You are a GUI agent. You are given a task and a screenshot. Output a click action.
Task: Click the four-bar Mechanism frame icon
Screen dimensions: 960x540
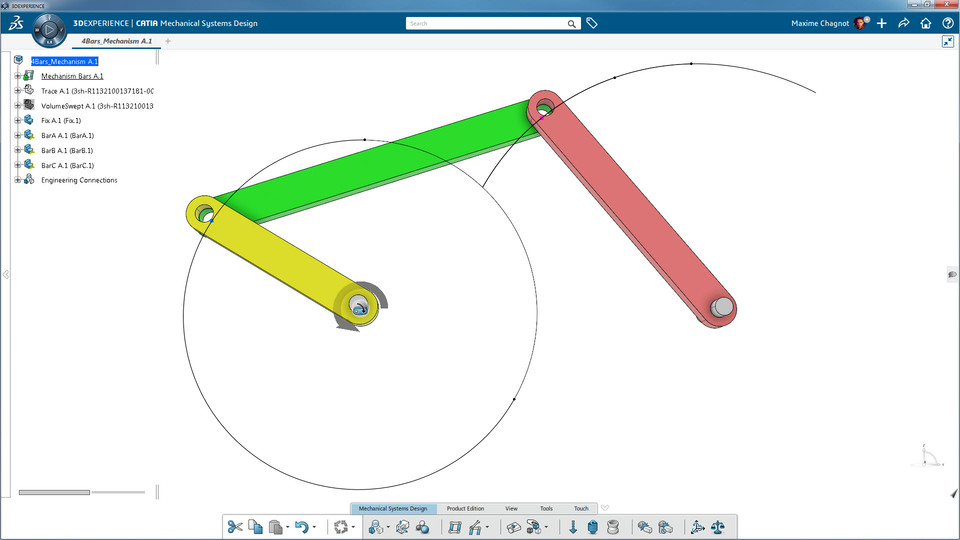[x=454, y=527]
